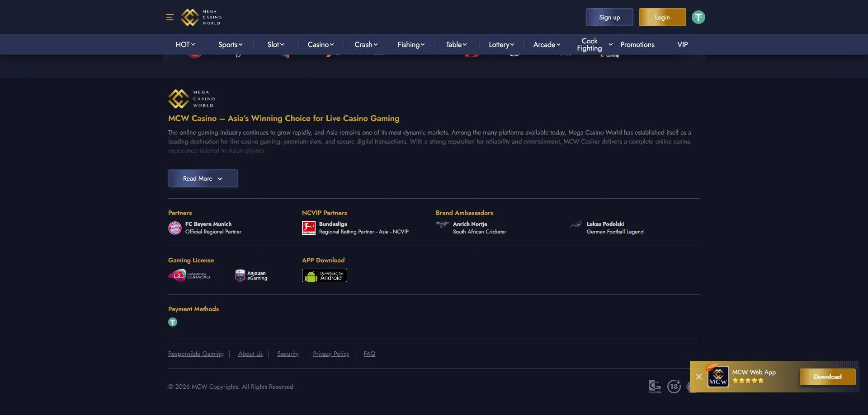The image size is (868, 415).
Task: Click the Anrich Nortje ambassador name
Action: pos(470,224)
